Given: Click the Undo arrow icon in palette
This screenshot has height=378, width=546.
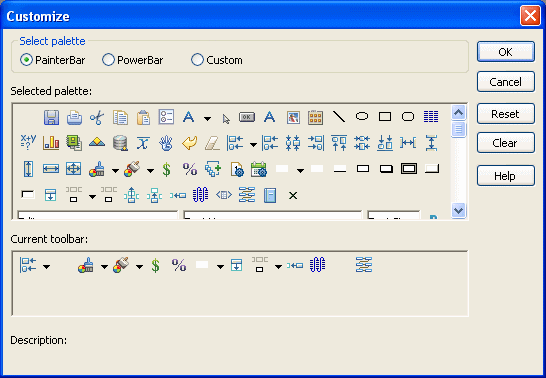Looking at the screenshot, I should (x=189, y=143).
